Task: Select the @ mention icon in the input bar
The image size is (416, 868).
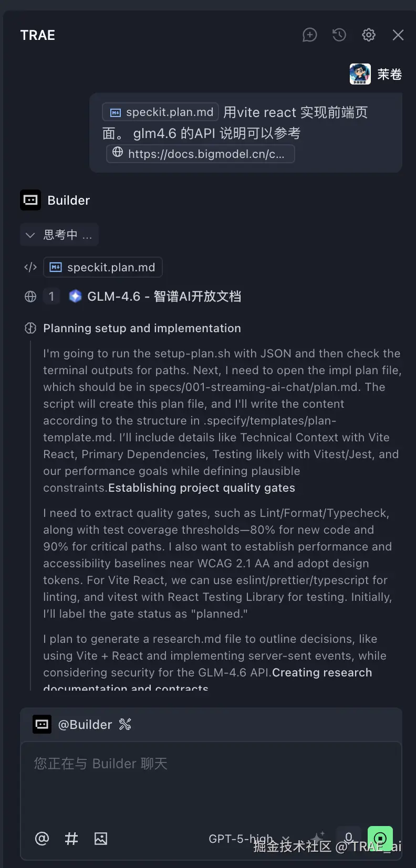Action: pyautogui.click(x=42, y=838)
